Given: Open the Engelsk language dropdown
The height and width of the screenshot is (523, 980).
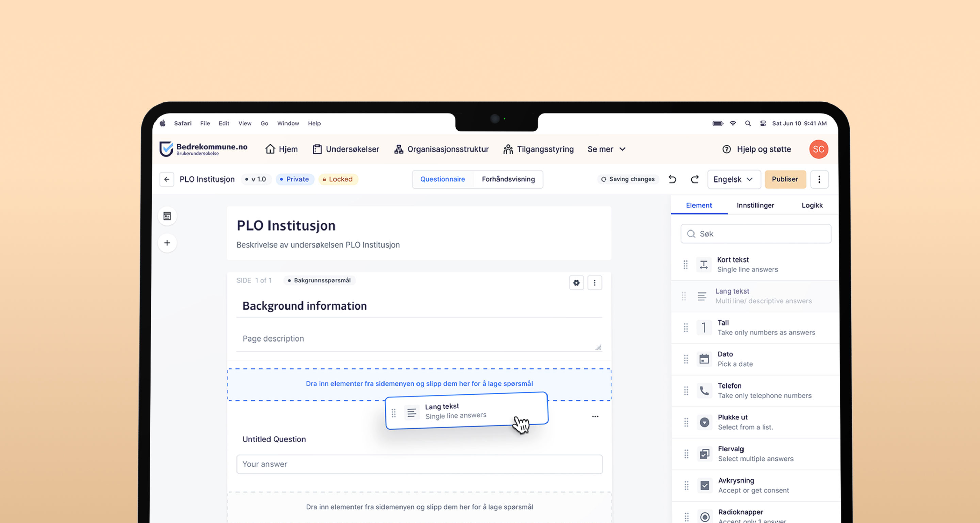Looking at the screenshot, I should (734, 179).
